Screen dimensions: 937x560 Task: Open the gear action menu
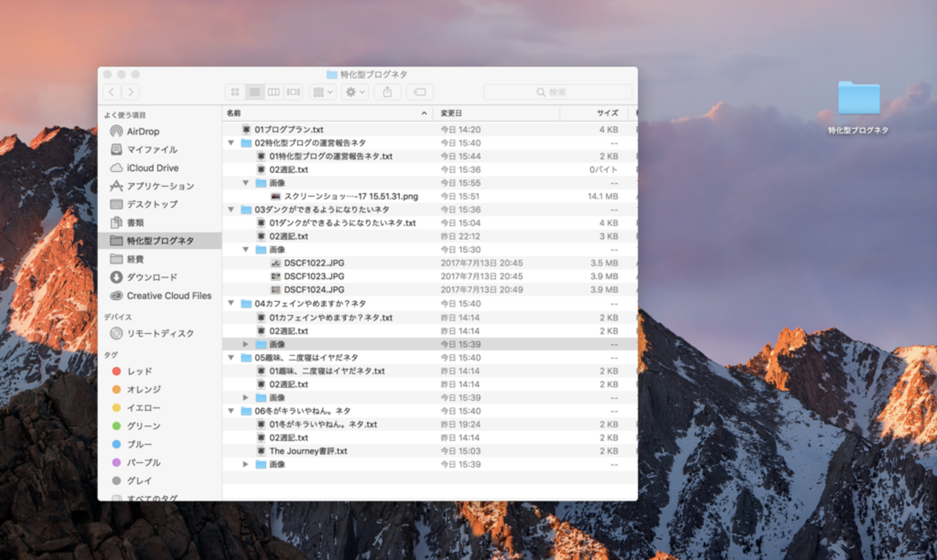coord(355,92)
